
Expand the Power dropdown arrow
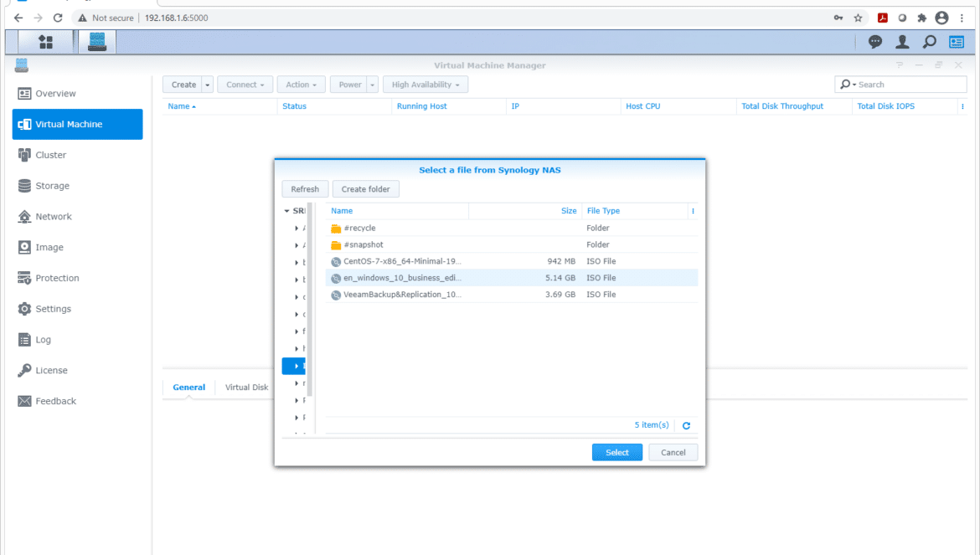click(x=373, y=85)
